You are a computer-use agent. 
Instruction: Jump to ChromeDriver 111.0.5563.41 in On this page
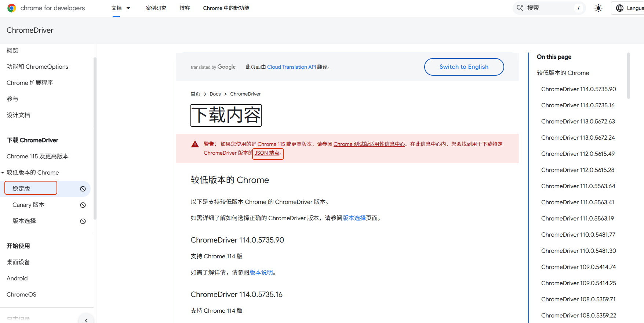click(578, 202)
